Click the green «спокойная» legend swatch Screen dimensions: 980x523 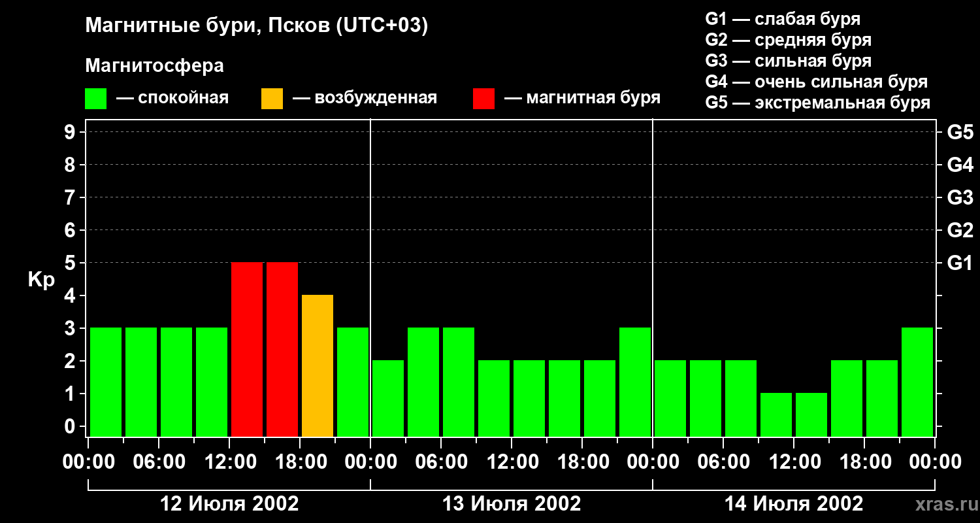coord(96,99)
